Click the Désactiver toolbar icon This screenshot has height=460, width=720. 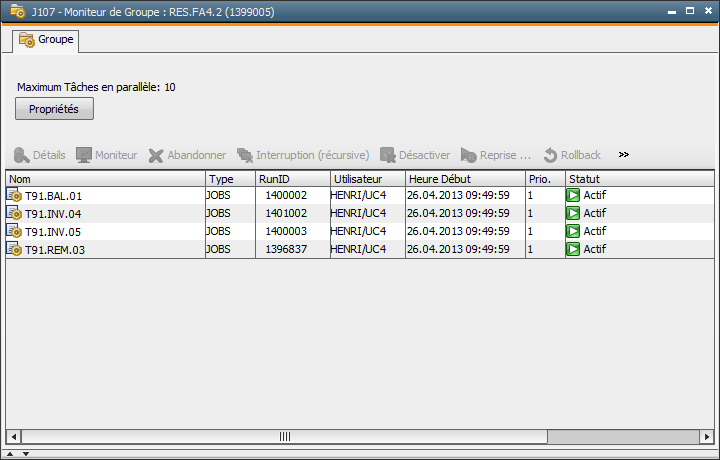coord(388,156)
